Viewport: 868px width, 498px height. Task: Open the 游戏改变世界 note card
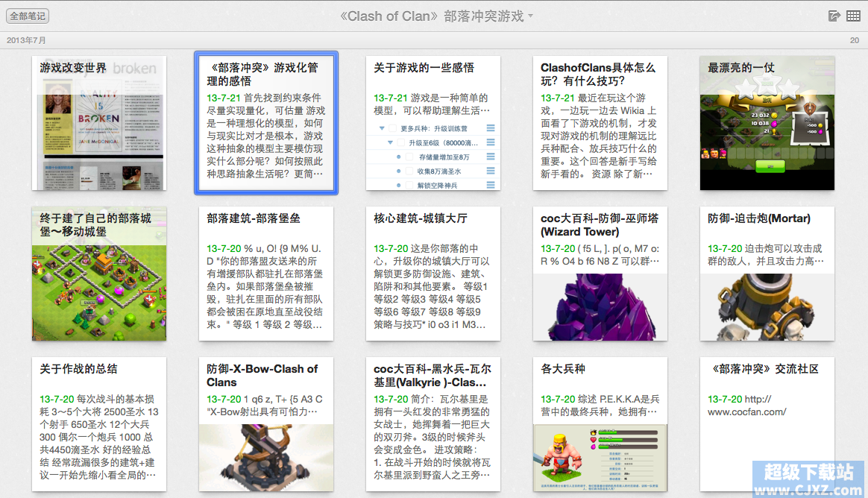[99, 123]
